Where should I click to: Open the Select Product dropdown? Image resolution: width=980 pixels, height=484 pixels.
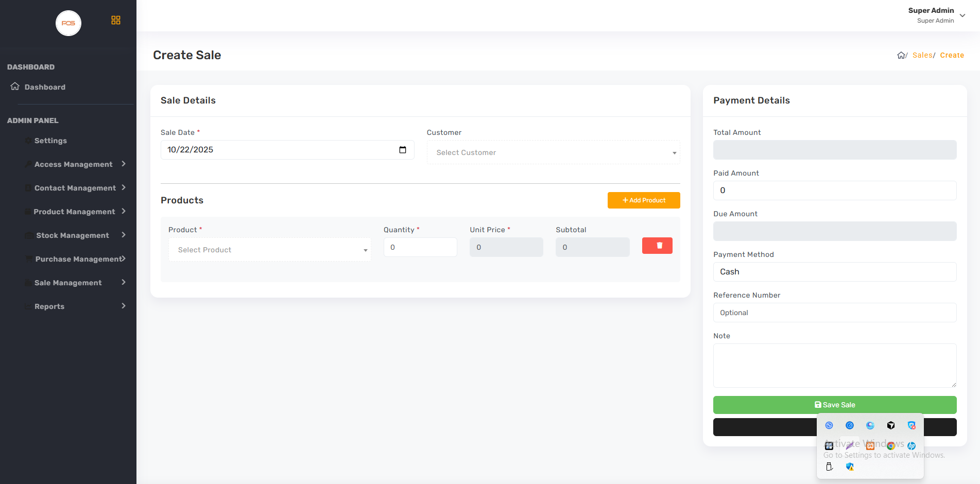pos(269,250)
